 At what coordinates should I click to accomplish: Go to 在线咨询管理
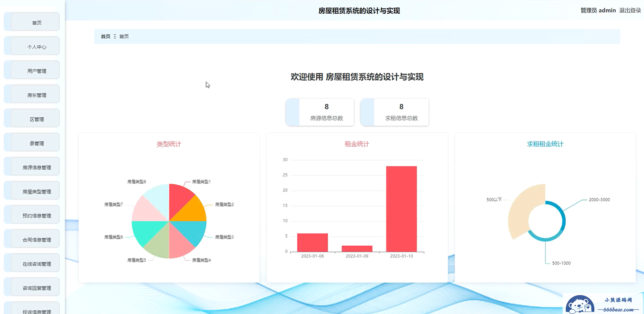32,263
